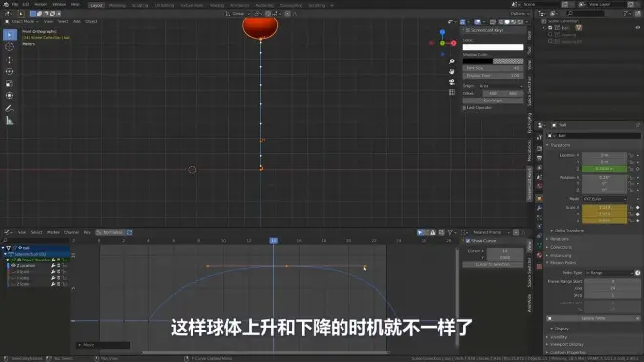Select the Scale tool in left toolbar

pyautogui.click(x=9, y=83)
